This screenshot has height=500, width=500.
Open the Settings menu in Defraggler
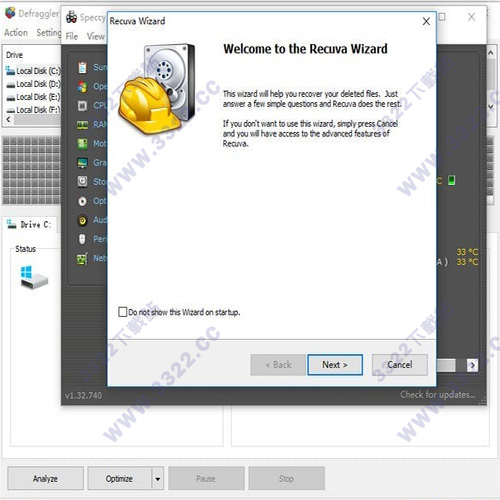tap(49, 33)
